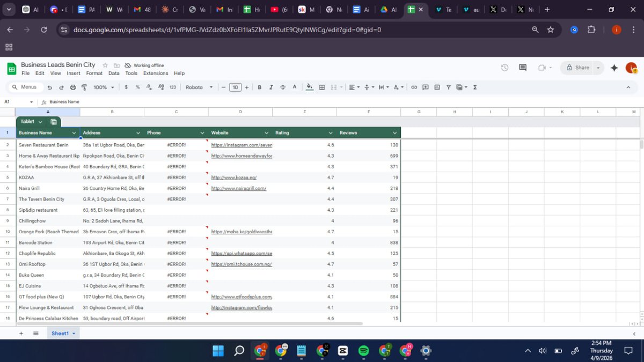Viewport: 644px width, 362px height.
Task: Open the File menu
Action: [x=25, y=73]
